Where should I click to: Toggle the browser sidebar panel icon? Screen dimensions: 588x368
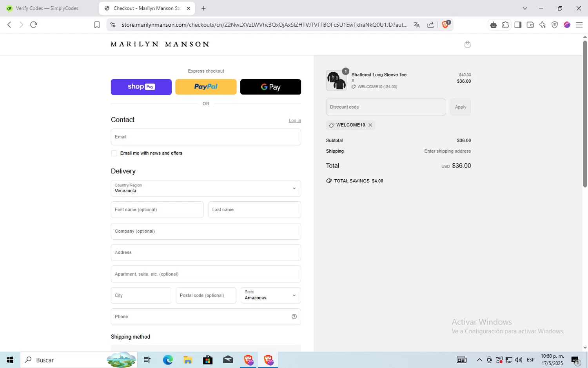click(x=518, y=25)
